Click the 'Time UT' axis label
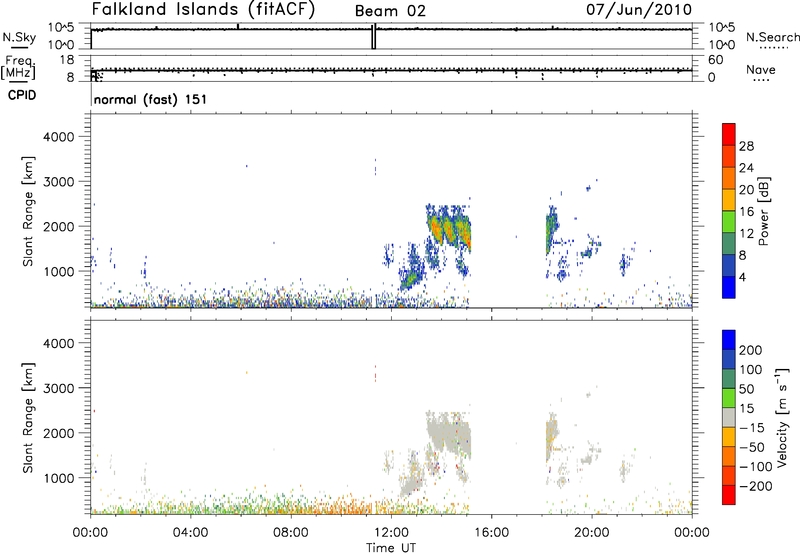The height and width of the screenshot is (554, 800). point(391,548)
